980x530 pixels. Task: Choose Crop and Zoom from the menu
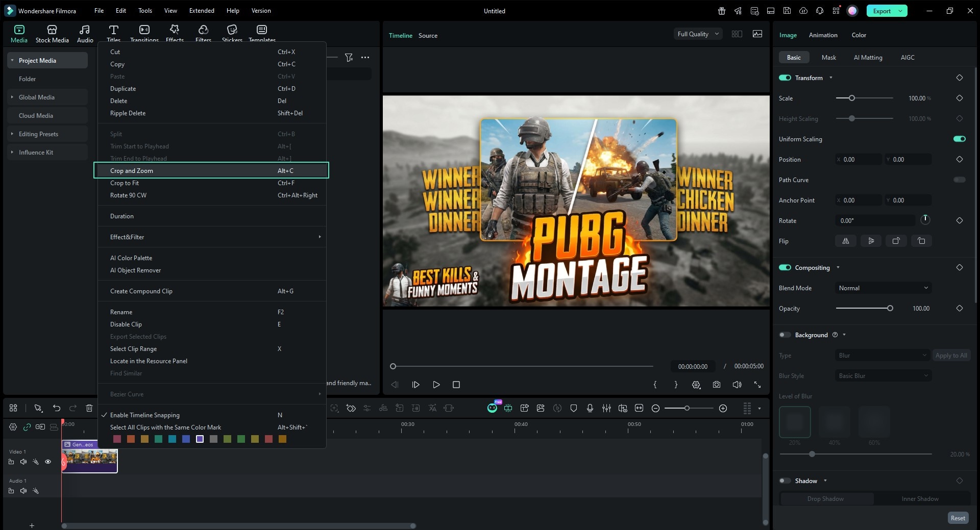tap(131, 170)
